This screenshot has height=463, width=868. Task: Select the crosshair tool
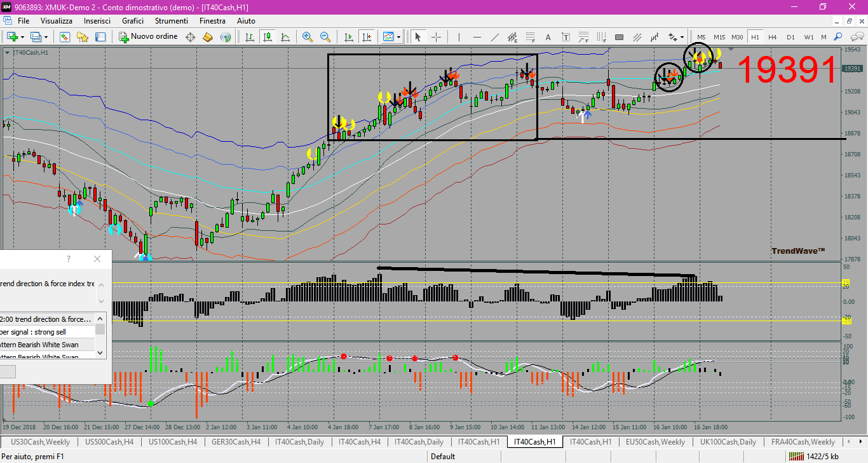(436, 37)
